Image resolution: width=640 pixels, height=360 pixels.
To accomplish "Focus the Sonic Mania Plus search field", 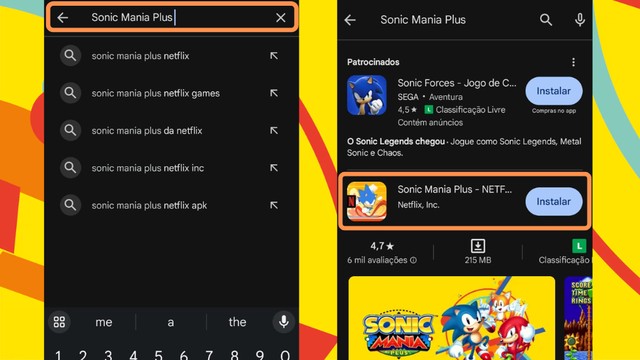I will point(172,17).
